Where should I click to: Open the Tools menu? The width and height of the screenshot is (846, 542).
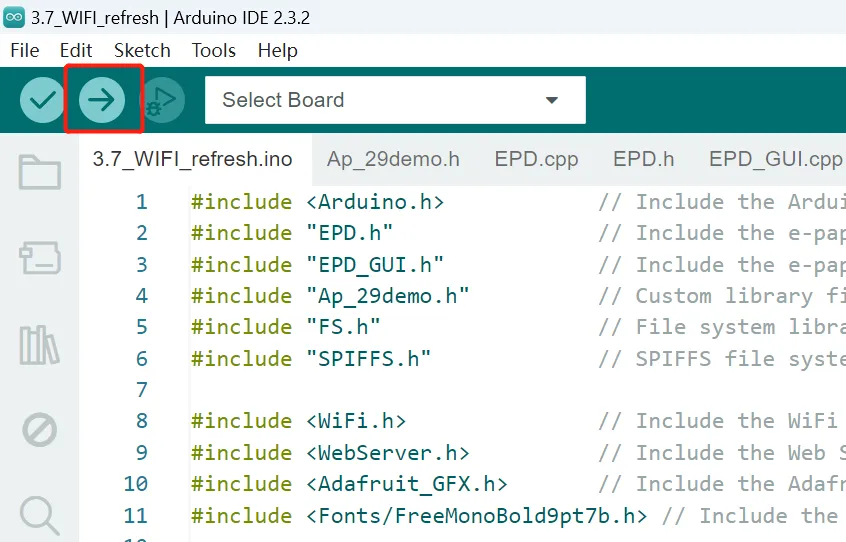pos(214,51)
